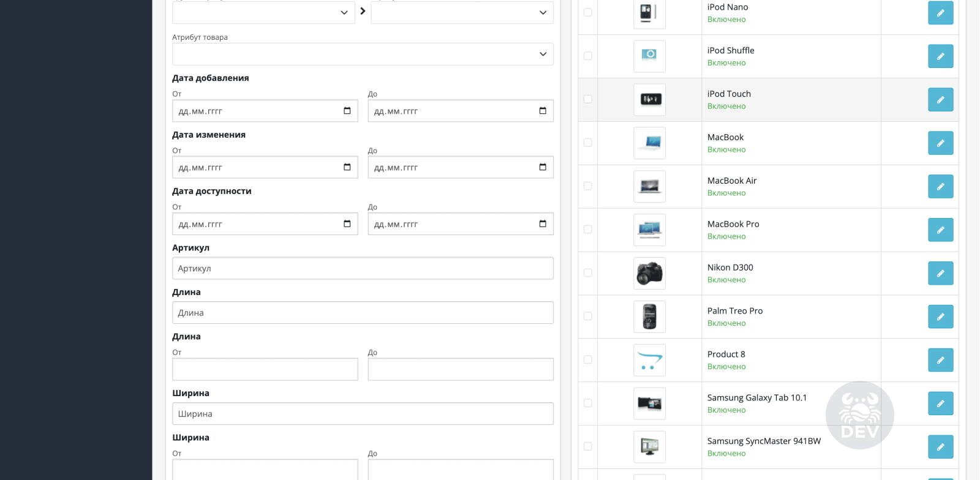Select the Samsung SyncMaster 941BW checkbox
This screenshot has height=480, width=980.
(x=588, y=447)
